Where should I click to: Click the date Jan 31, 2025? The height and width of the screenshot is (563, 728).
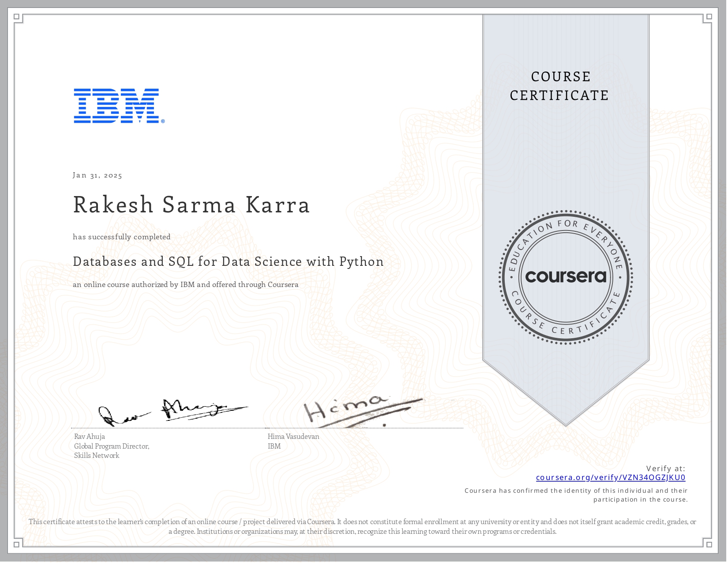point(98,175)
